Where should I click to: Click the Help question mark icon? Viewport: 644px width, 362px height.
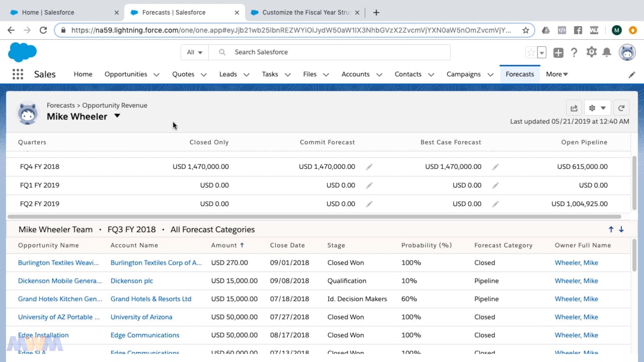[x=574, y=52]
